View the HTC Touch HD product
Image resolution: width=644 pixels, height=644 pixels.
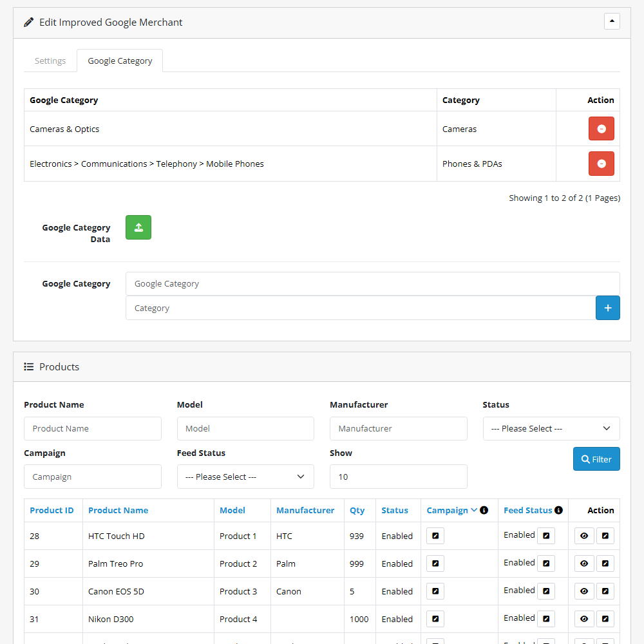[x=584, y=535]
